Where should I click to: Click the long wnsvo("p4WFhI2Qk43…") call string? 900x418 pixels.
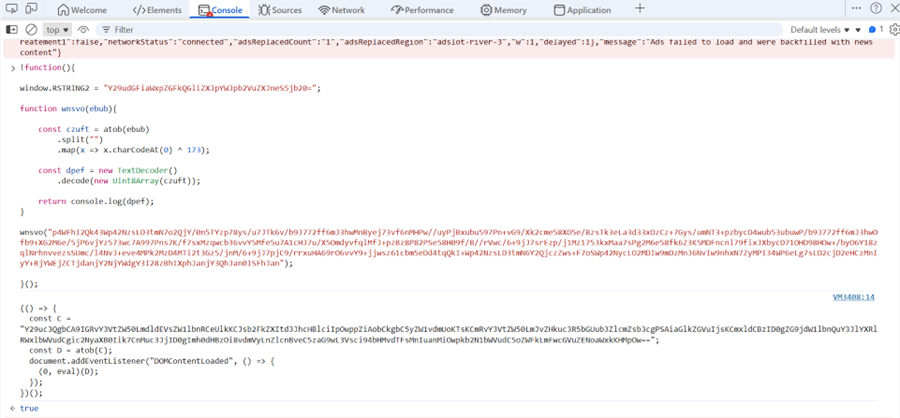click(x=449, y=247)
